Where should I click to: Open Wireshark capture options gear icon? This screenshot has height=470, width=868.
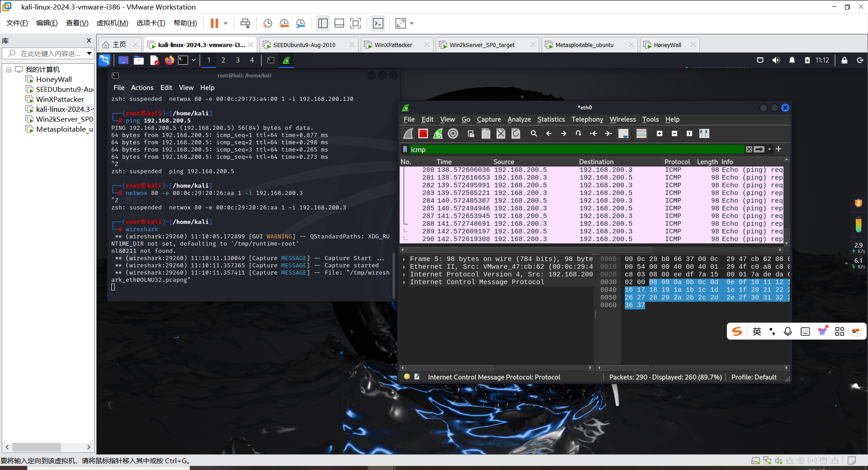453,133
